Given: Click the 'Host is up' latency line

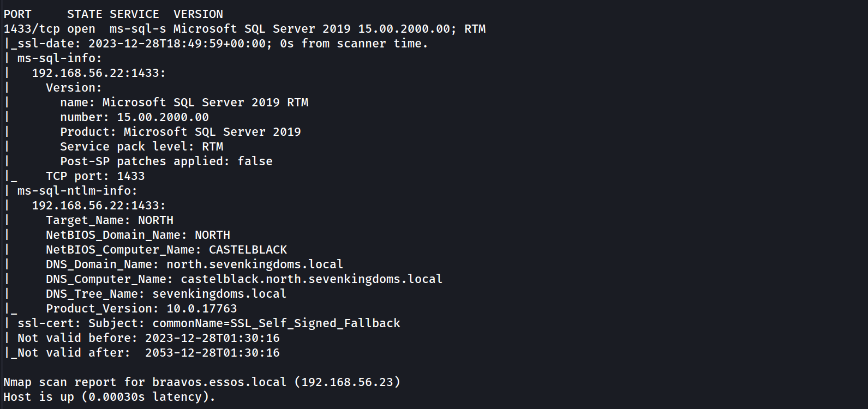Looking at the screenshot, I should [109, 397].
